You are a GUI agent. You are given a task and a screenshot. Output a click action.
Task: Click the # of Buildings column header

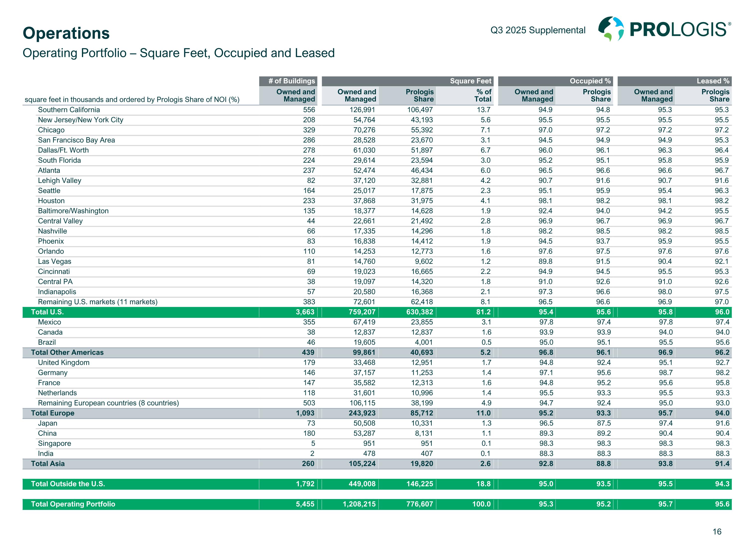pos(291,81)
